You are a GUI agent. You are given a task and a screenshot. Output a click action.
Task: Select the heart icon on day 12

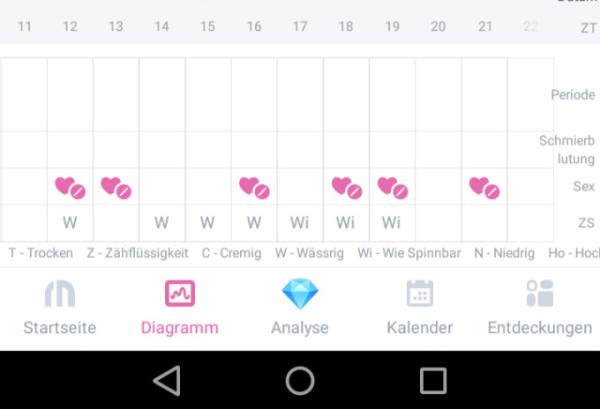pyautogui.click(x=70, y=187)
